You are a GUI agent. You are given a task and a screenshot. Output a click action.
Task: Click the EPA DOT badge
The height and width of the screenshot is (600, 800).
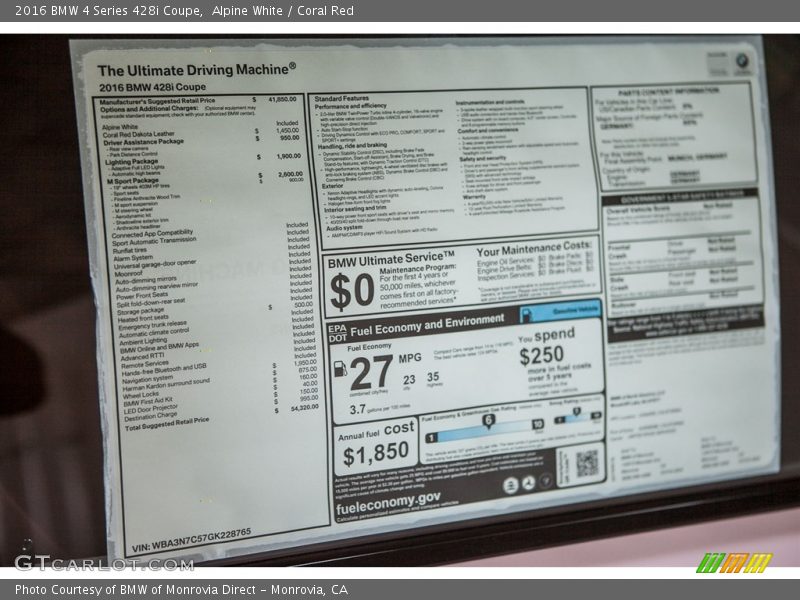pos(337,334)
